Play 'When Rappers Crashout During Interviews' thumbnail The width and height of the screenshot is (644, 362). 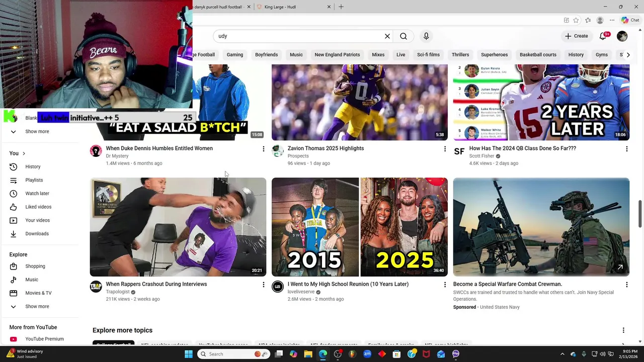pos(178,227)
